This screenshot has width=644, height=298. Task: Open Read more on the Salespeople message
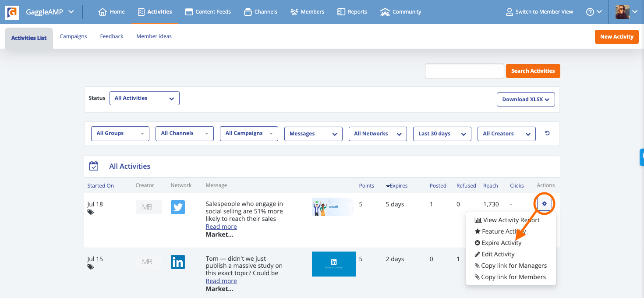(221, 227)
